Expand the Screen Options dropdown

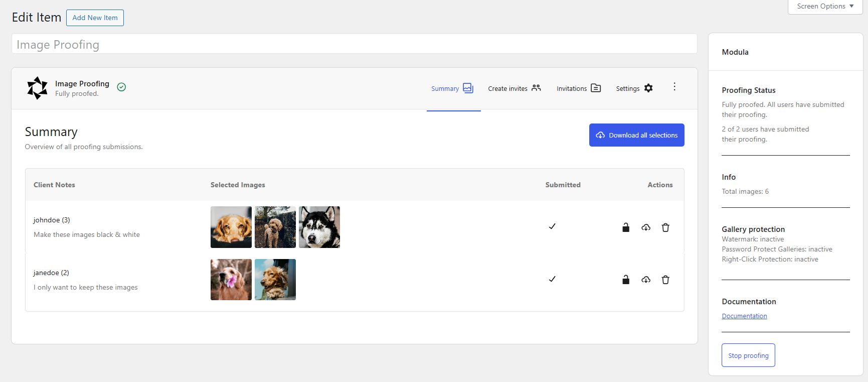(825, 7)
